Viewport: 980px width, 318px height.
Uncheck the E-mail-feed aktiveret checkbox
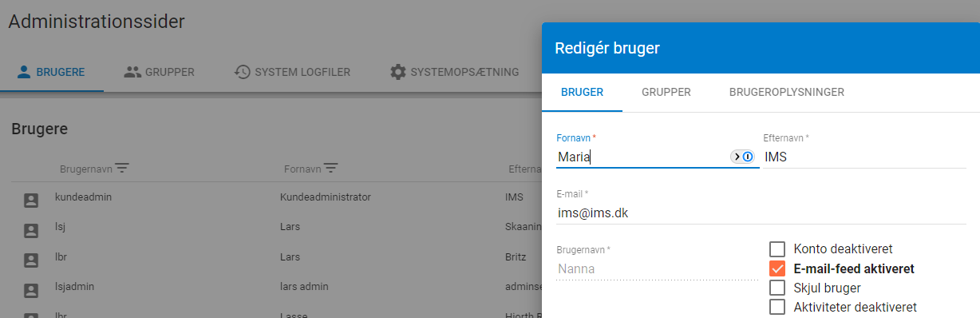(x=777, y=268)
